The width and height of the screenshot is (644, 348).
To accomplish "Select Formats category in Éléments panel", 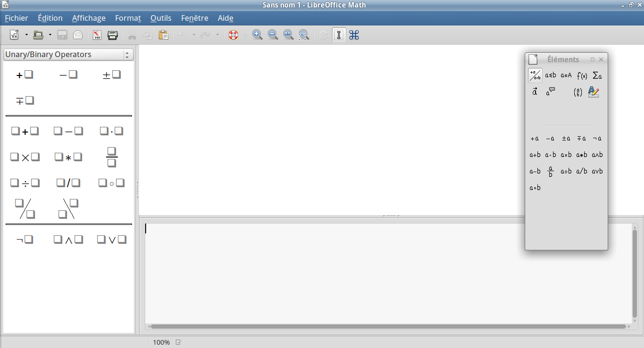I will coord(594,92).
